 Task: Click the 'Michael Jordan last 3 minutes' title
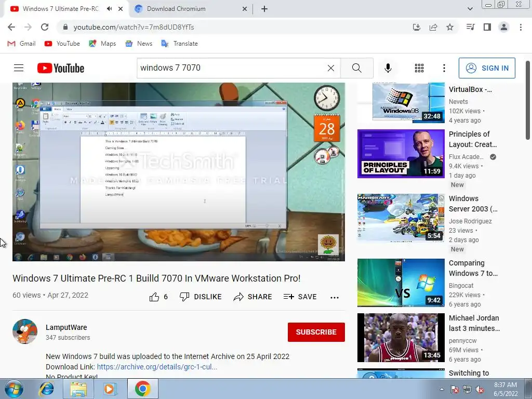coord(474,323)
